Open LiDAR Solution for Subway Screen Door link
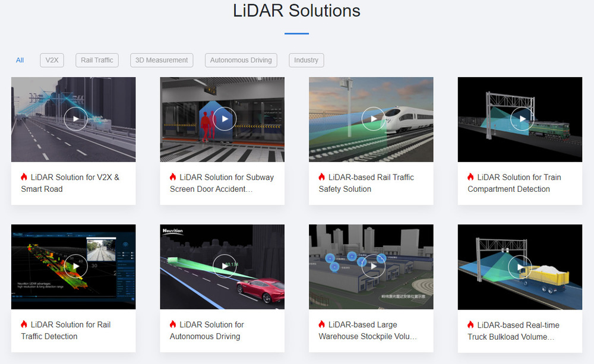Image resolution: width=594 pixels, height=364 pixels. click(222, 182)
